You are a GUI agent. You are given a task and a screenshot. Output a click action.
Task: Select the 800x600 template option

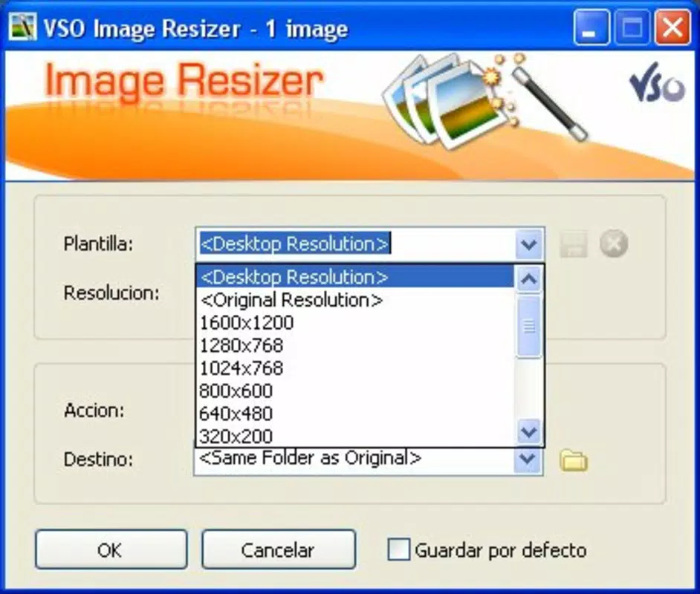tap(355, 391)
